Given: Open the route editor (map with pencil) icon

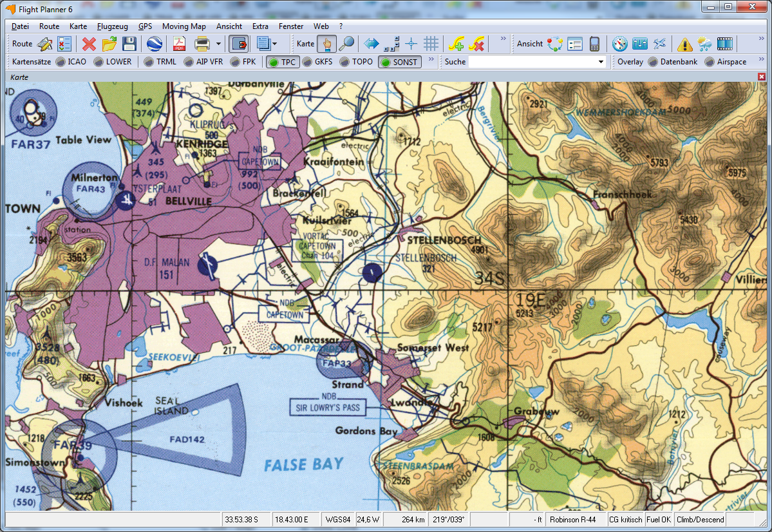Looking at the screenshot, I should pos(45,44).
